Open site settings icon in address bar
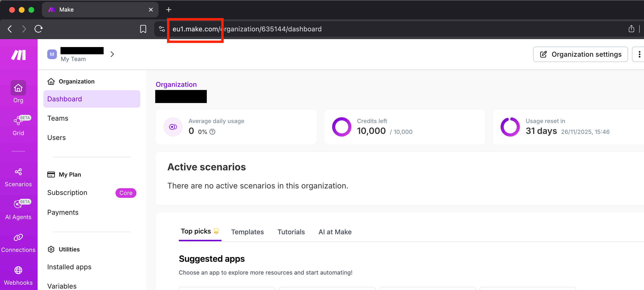This screenshot has height=290, width=644. [162, 29]
